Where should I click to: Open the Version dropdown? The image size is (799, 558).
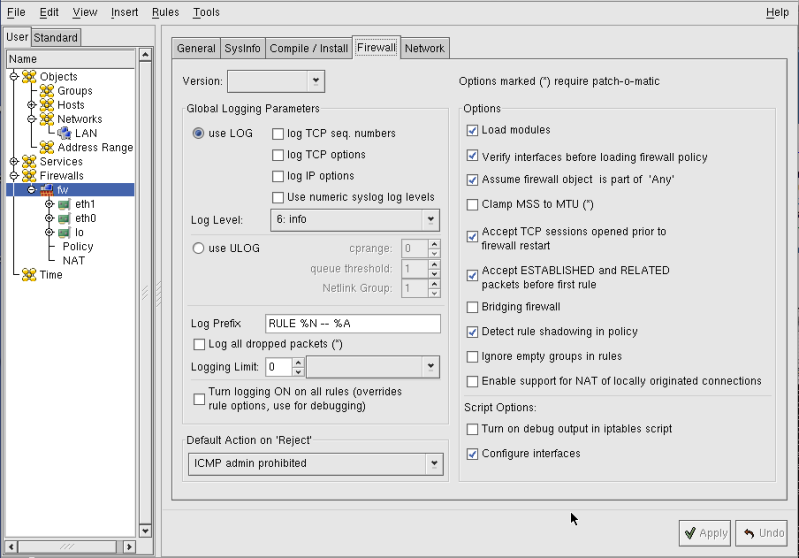coord(276,81)
